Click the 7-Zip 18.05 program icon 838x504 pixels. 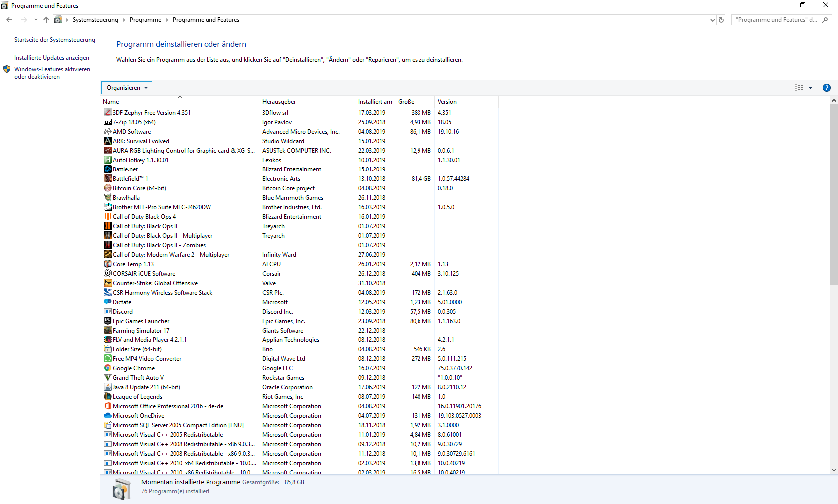(107, 122)
